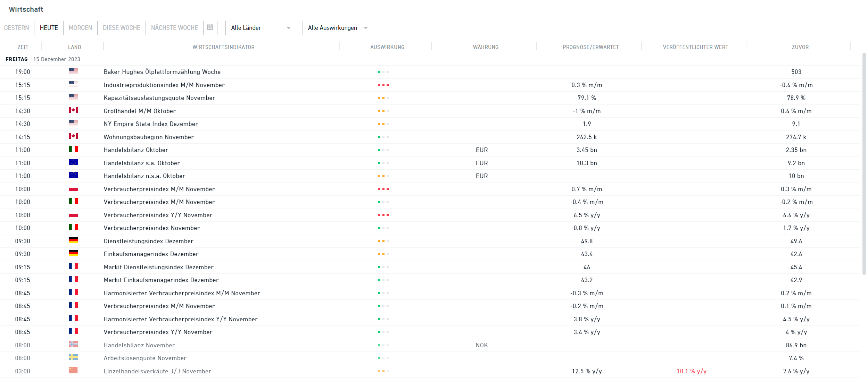868x381 pixels.
Task: Open the Alle Länder dropdown
Action: [259, 28]
